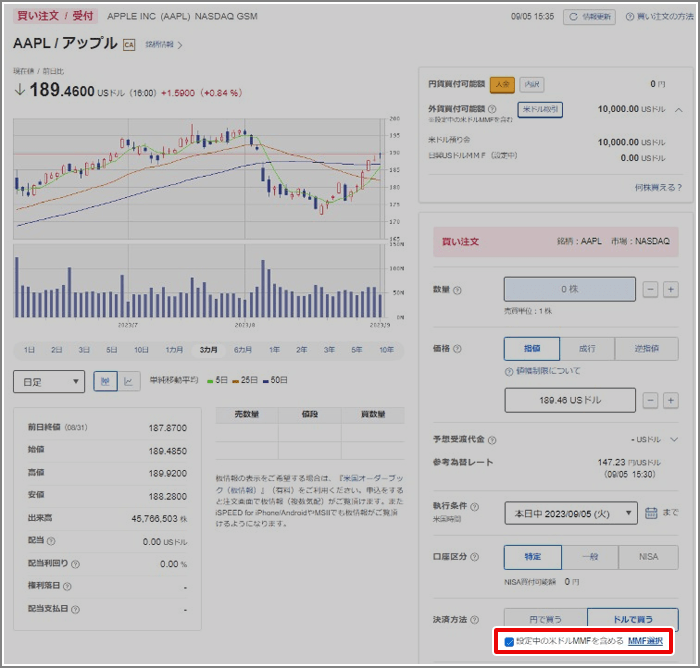Set chart range to 1日
The width and height of the screenshot is (700, 668).
pyautogui.click(x=29, y=350)
